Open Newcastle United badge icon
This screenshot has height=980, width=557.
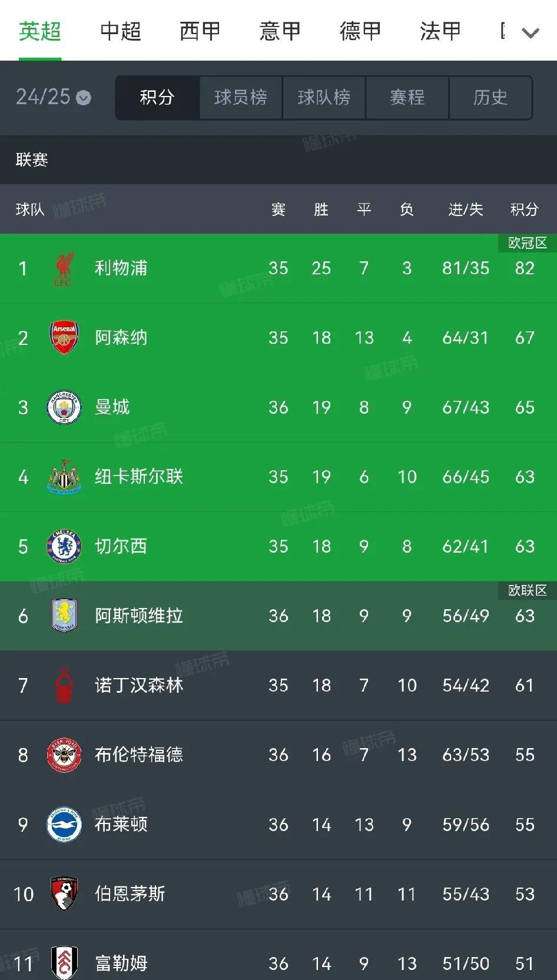click(x=64, y=477)
